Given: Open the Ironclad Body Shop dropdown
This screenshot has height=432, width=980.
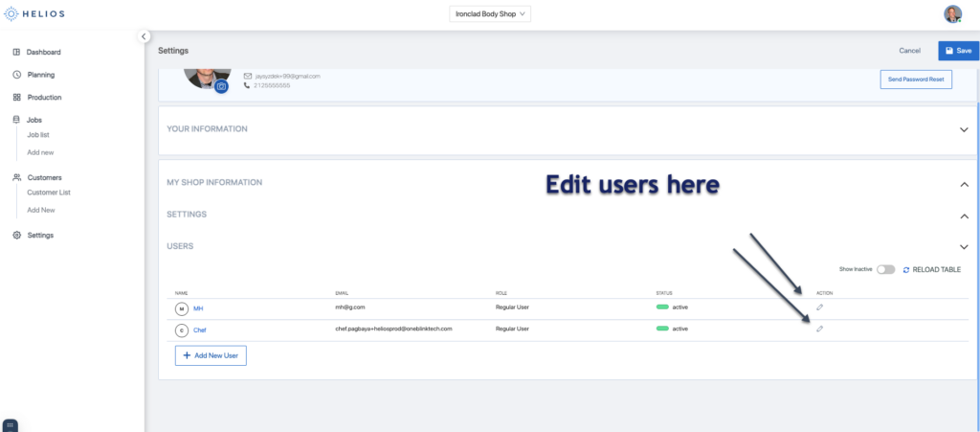Looking at the screenshot, I should [x=490, y=13].
